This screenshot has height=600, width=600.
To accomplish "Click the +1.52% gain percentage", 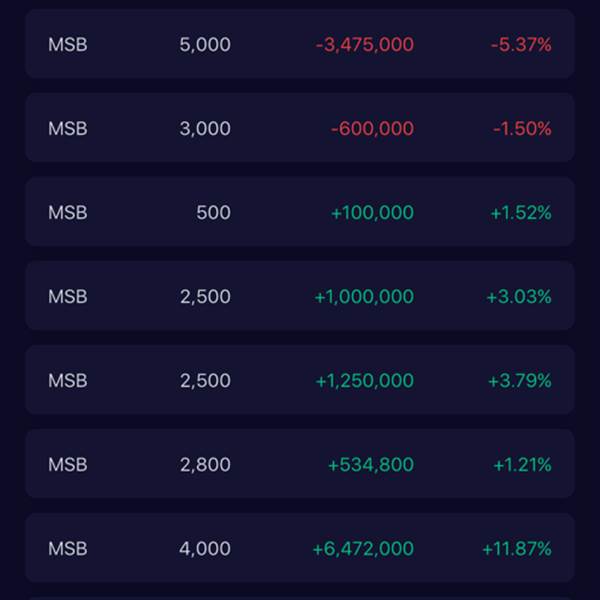I will tap(521, 213).
